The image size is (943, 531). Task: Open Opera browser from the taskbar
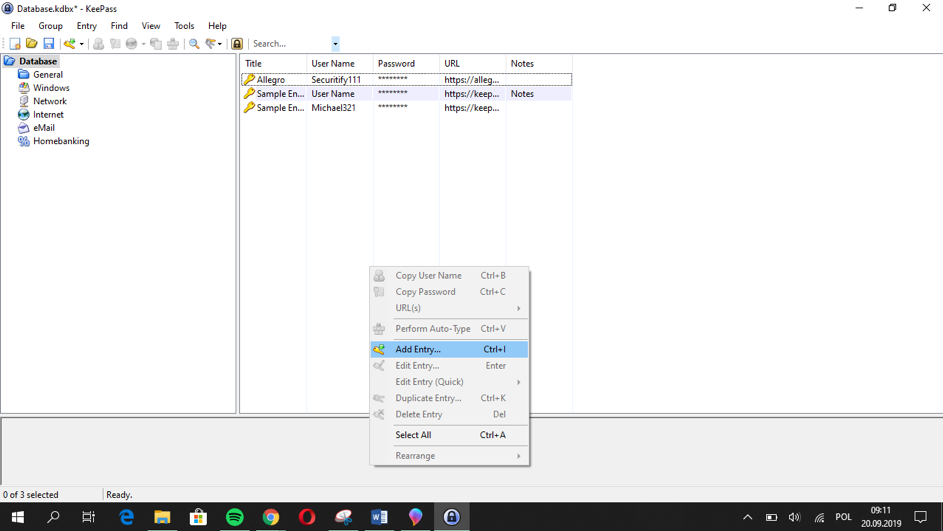[307, 517]
